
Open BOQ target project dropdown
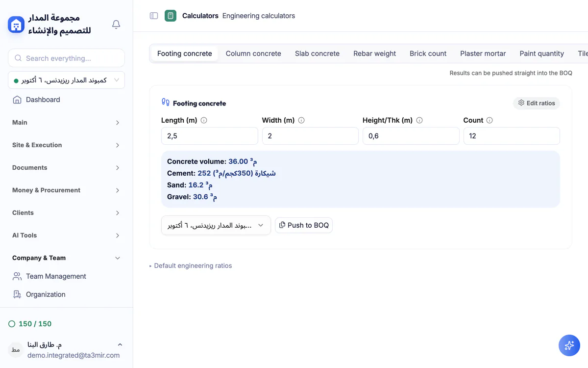pyautogui.click(x=216, y=225)
